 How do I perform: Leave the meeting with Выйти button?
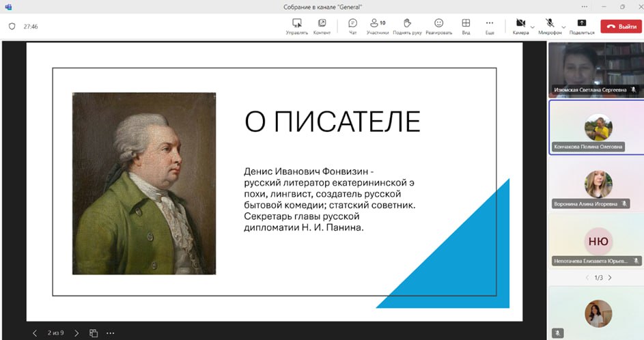coord(621,26)
